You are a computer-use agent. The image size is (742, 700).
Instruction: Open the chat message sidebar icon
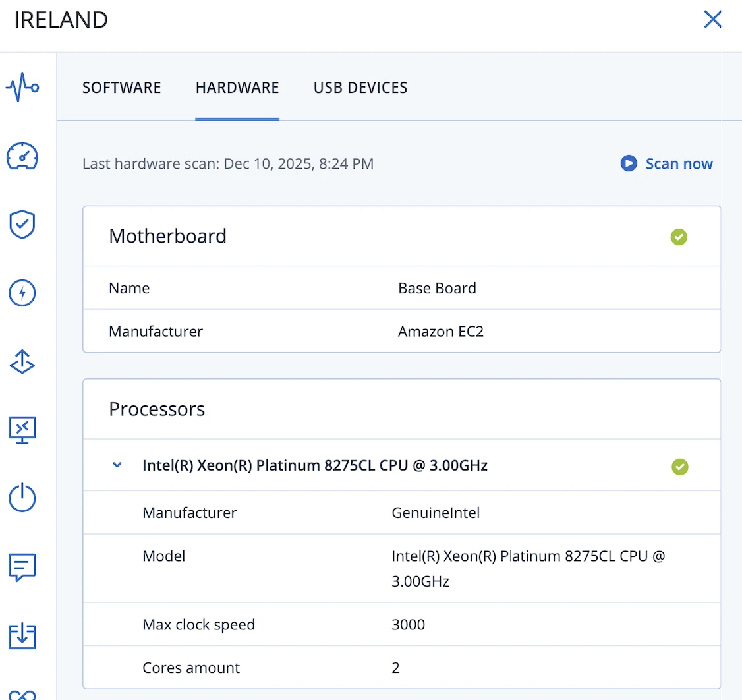click(22, 567)
